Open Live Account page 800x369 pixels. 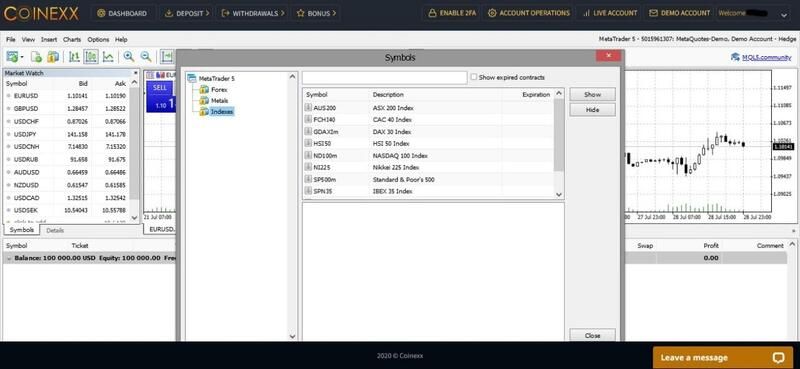click(610, 13)
